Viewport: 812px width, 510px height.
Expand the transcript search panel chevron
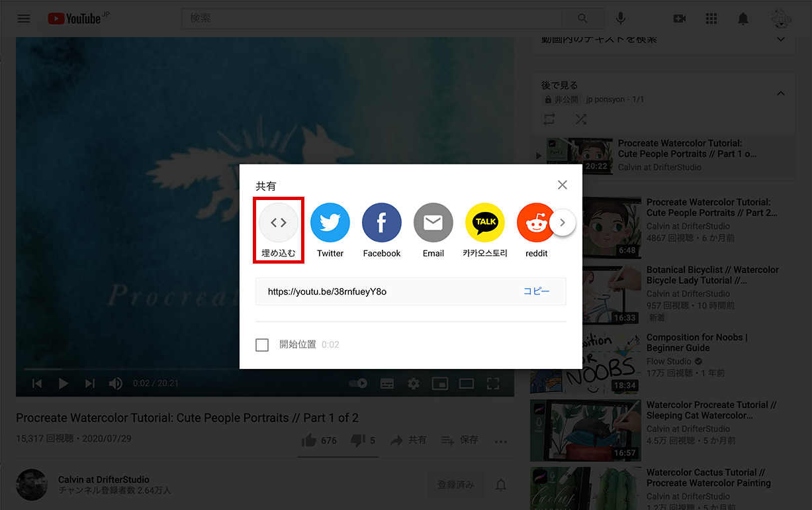point(781,40)
